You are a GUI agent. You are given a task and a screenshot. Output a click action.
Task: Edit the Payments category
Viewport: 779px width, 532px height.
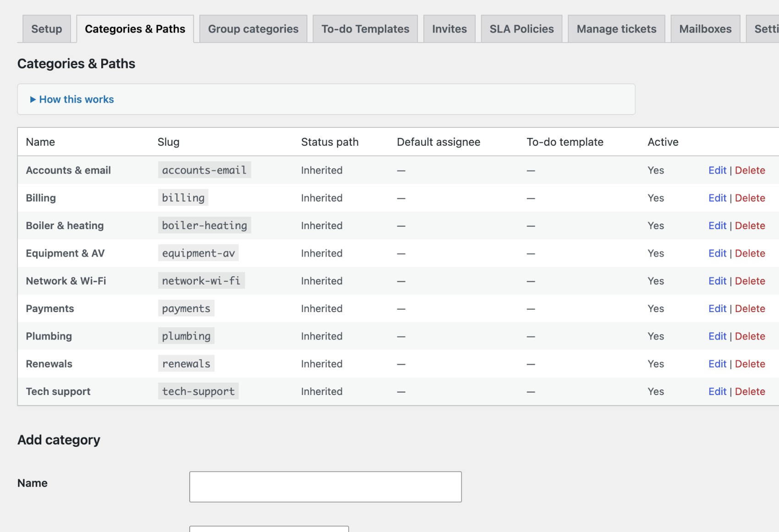717,308
